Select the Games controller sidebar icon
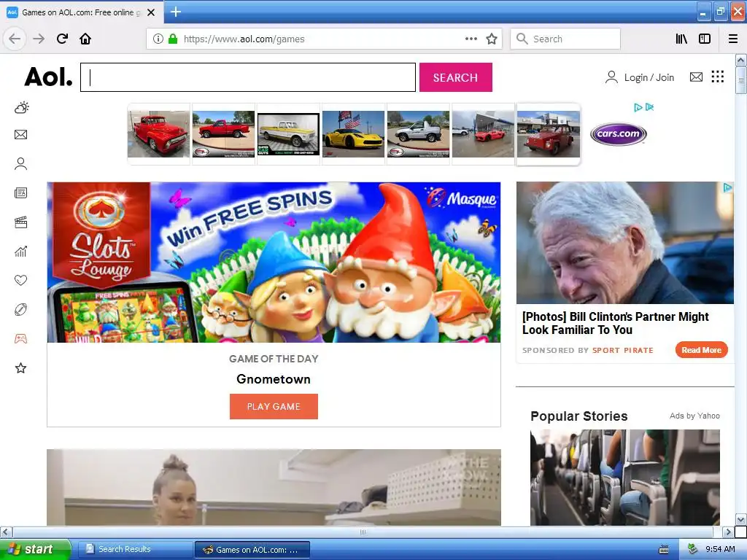The height and width of the screenshot is (560, 747). [x=21, y=338]
